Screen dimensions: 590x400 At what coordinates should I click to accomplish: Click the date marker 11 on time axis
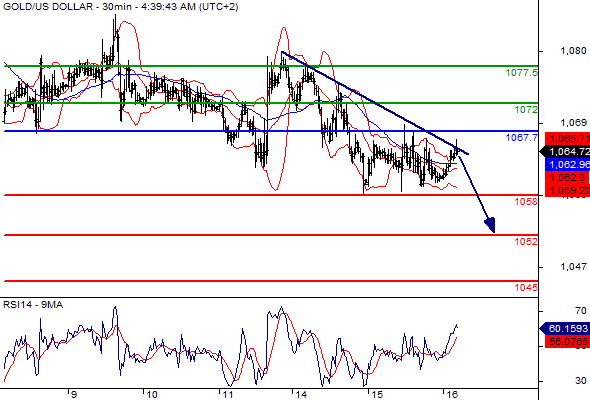coord(228,395)
